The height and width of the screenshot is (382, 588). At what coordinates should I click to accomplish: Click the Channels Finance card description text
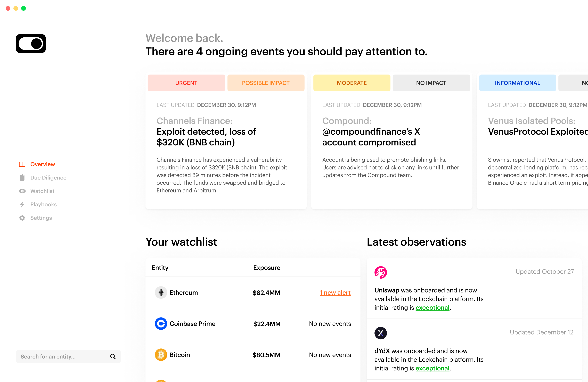222,175
